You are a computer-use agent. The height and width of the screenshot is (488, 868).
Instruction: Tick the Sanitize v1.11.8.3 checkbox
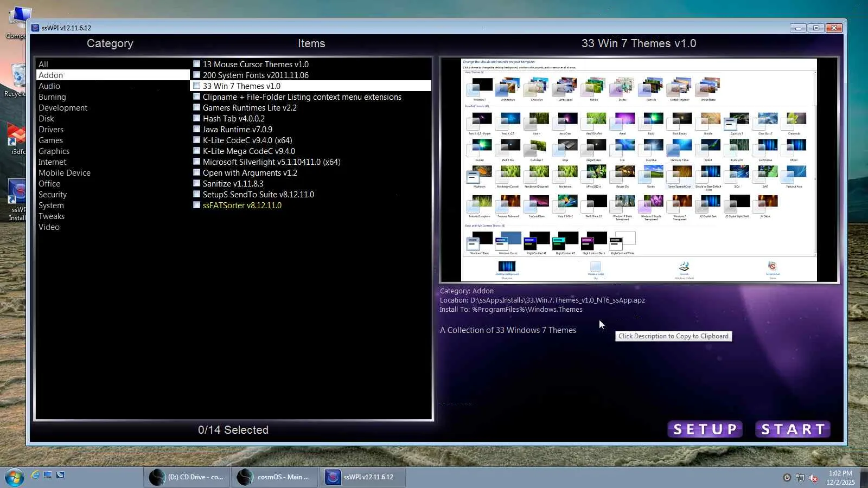coord(196,183)
